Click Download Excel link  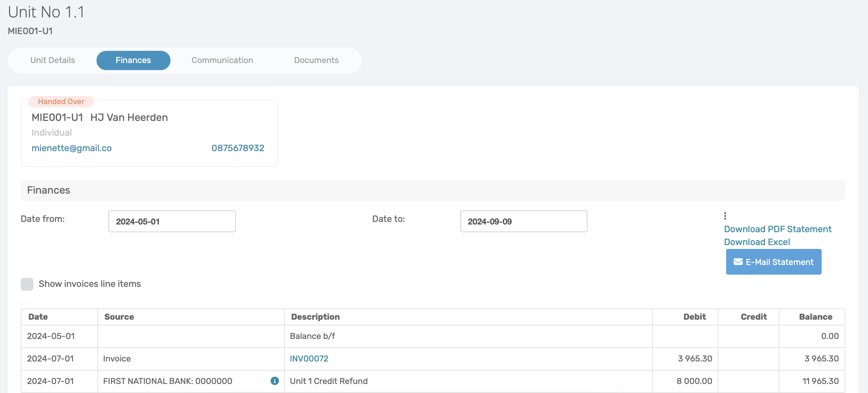(x=756, y=242)
